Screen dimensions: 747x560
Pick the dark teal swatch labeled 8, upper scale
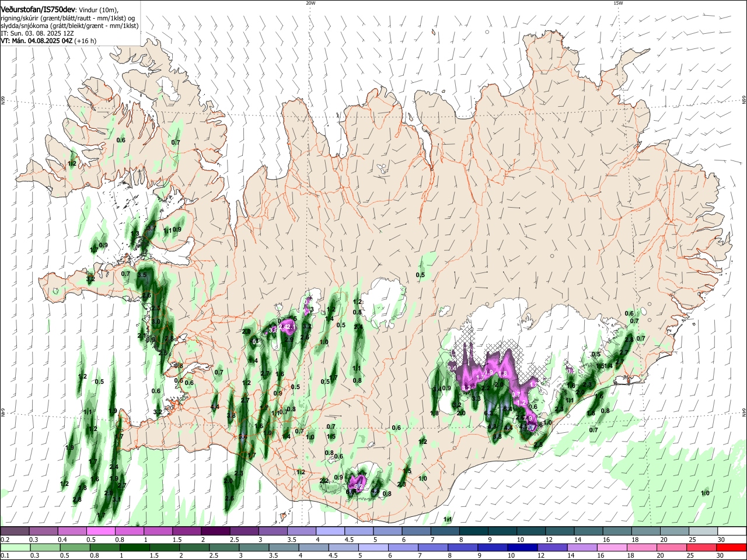[474, 531]
